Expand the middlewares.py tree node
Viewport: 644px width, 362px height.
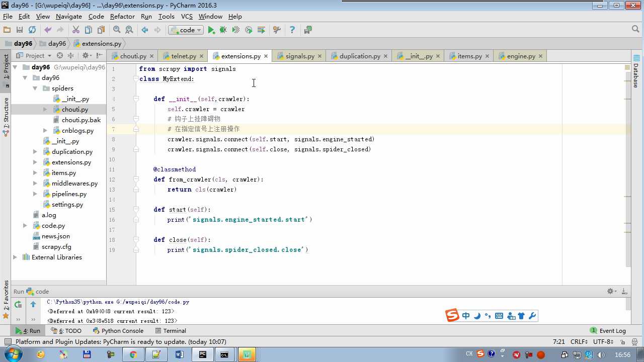35,184
